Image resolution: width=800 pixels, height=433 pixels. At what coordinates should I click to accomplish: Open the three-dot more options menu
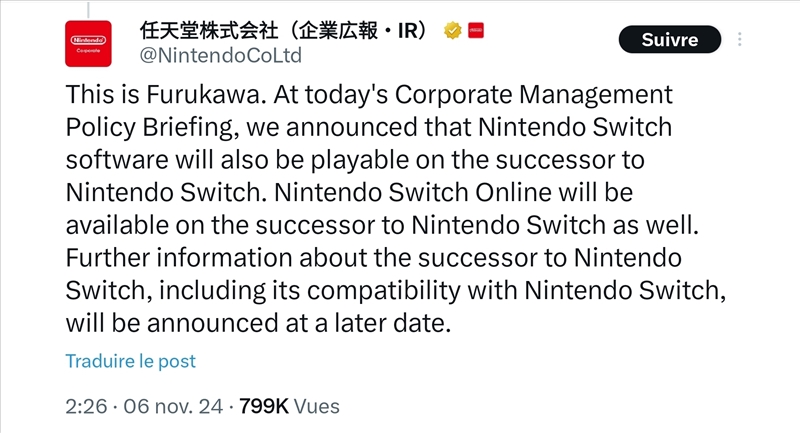[x=740, y=40]
